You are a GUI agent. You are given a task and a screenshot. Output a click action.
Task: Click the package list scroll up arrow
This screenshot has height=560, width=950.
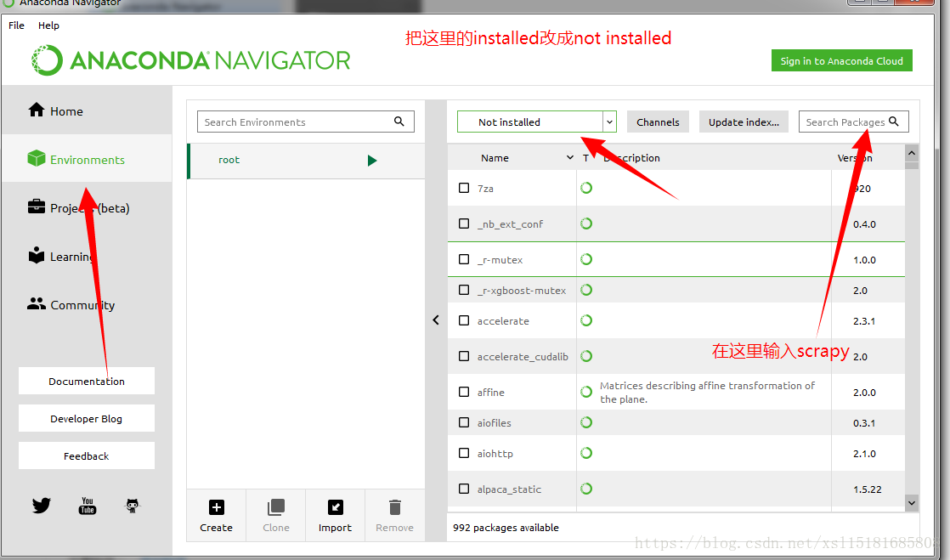[x=912, y=153]
